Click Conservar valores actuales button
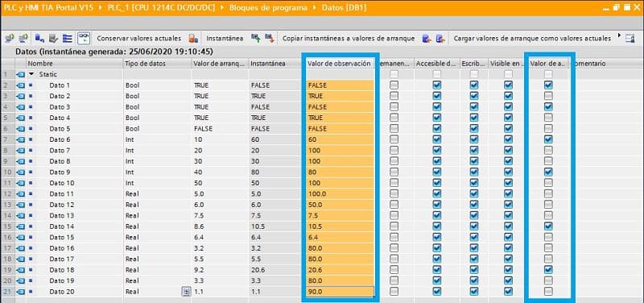 coord(138,38)
